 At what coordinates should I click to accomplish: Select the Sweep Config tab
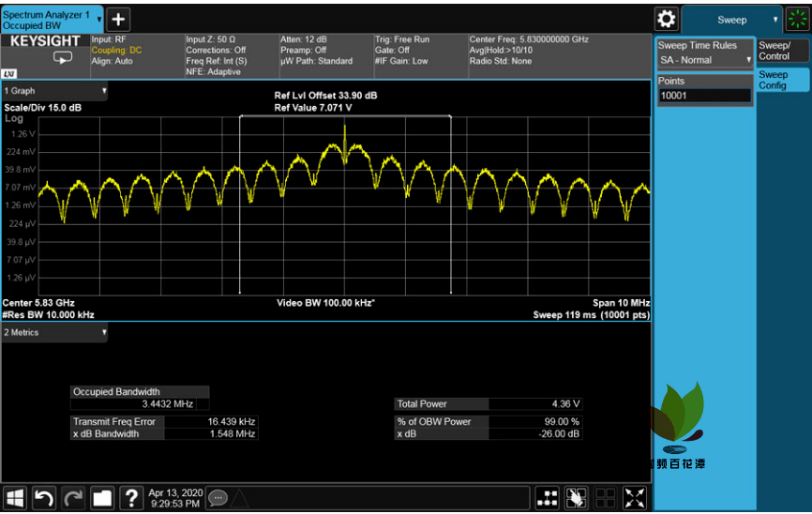781,80
